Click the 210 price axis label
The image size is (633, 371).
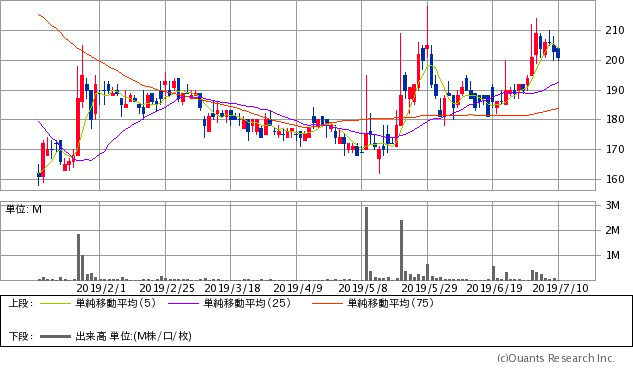click(614, 30)
